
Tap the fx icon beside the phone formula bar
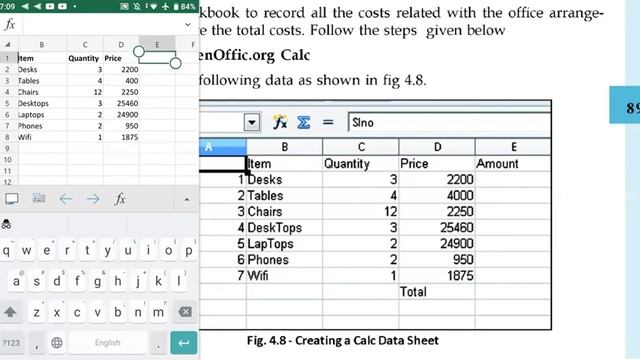[10, 25]
